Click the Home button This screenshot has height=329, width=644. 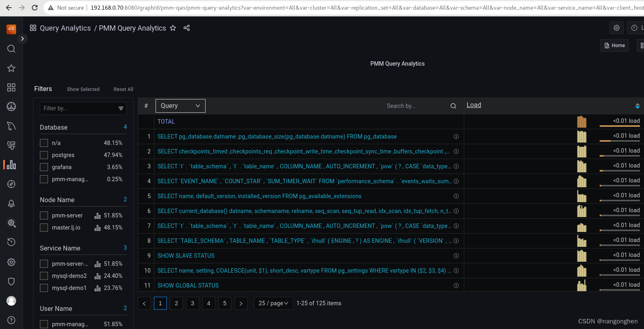[x=615, y=46]
